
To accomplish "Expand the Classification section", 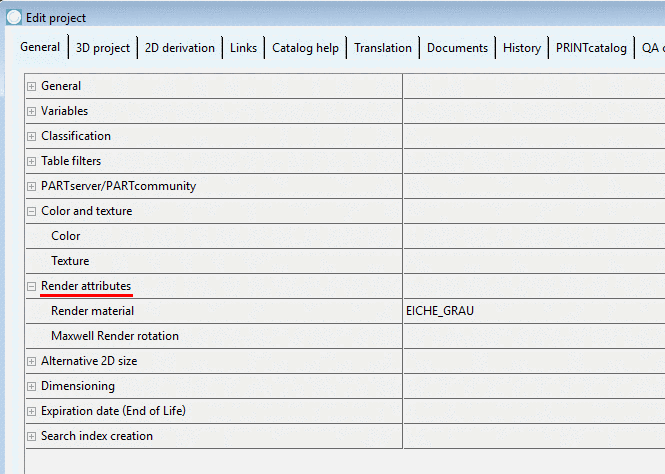I will coord(31,137).
